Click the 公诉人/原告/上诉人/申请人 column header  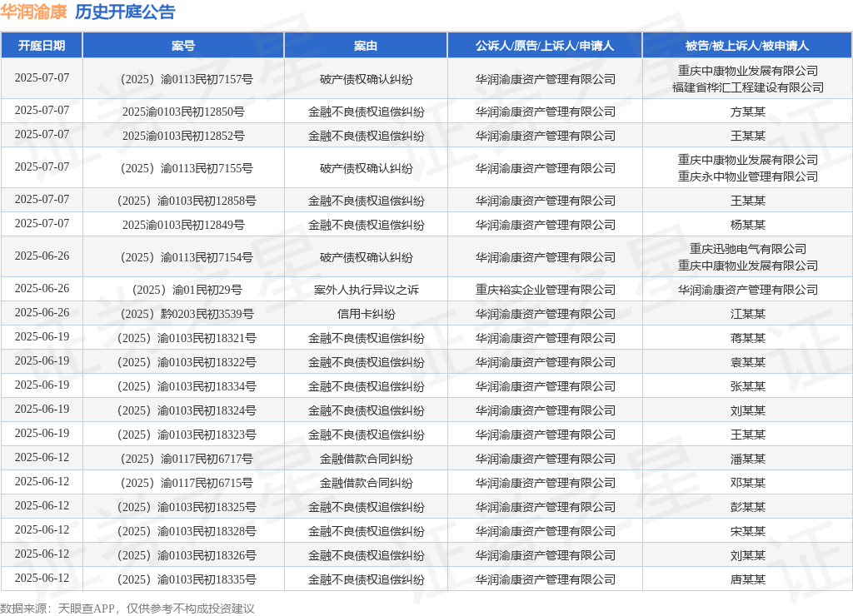(x=545, y=46)
